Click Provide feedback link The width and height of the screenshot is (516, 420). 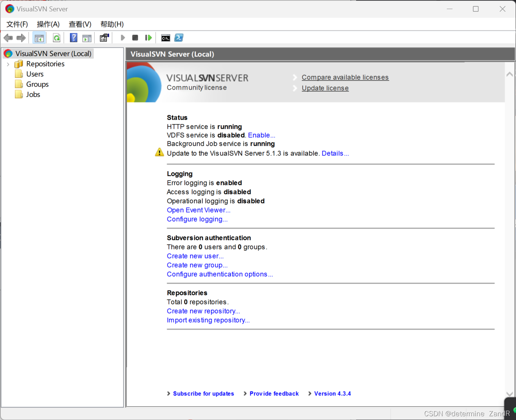pos(274,394)
